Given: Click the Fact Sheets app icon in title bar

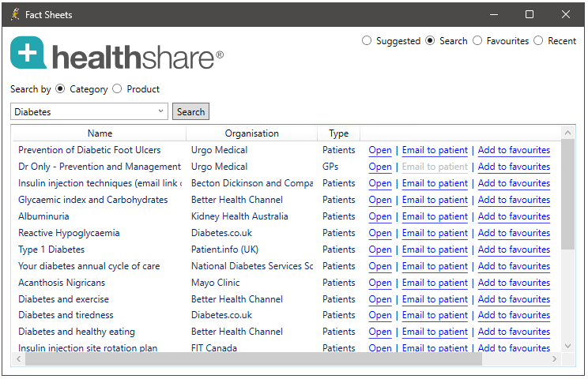Looking at the screenshot, I should [x=15, y=14].
